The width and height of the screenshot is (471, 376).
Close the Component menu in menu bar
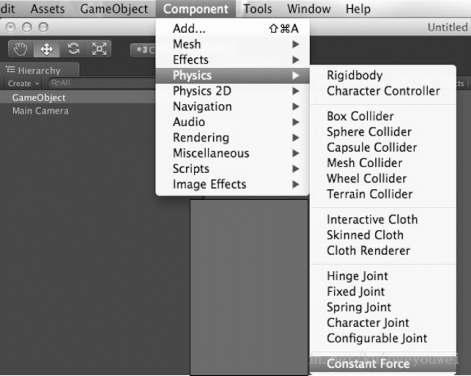pyautogui.click(x=196, y=9)
